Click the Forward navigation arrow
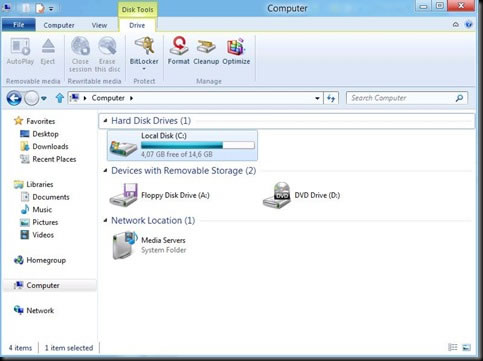 32,98
